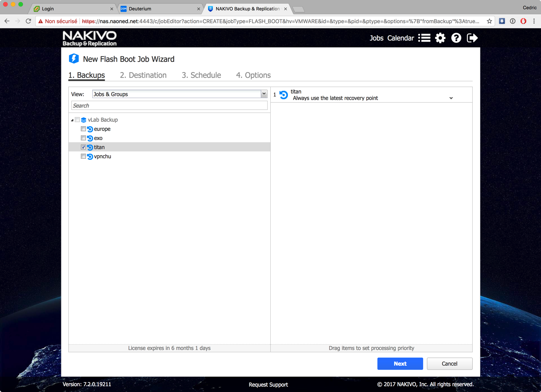Collapse the vLab Backup tree node
The image size is (541, 392).
pyautogui.click(x=72, y=120)
